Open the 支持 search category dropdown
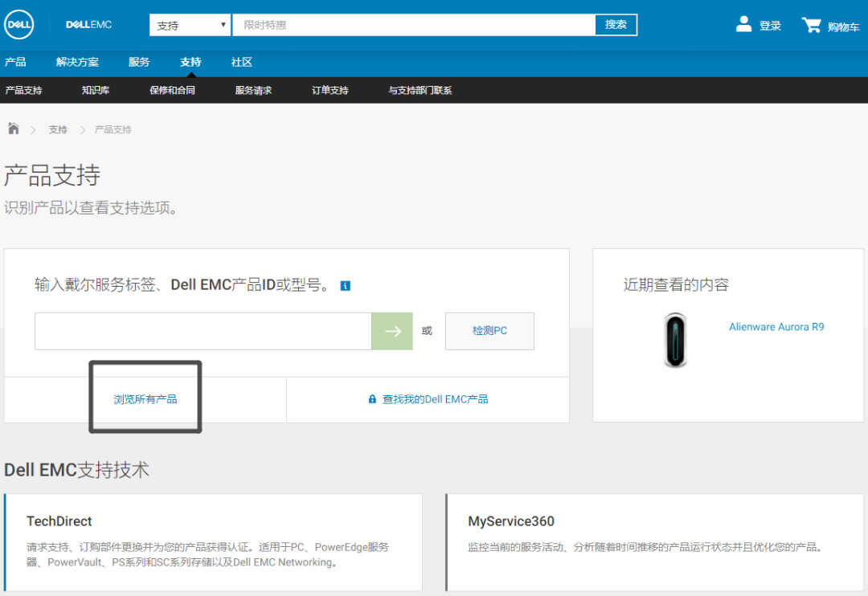Image resolution: width=868 pixels, height=596 pixels. tap(190, 26)
